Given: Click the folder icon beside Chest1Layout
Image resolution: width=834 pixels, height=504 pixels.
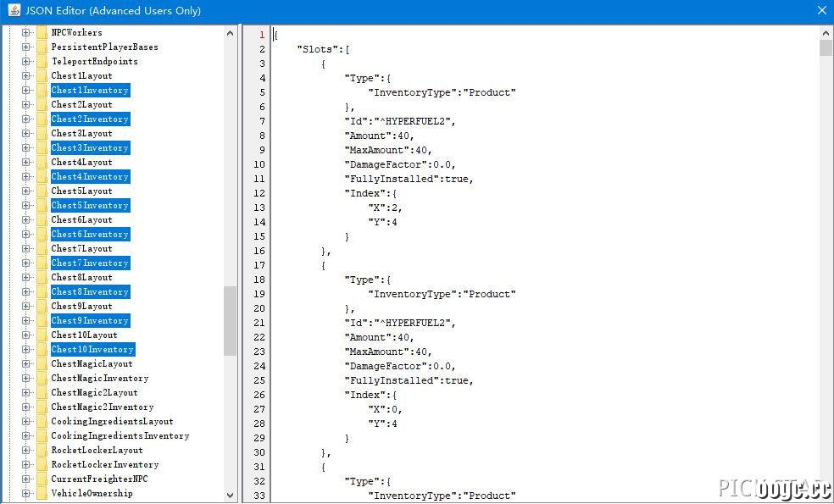Looking at the screenshot, I should (x=42, y=75).
